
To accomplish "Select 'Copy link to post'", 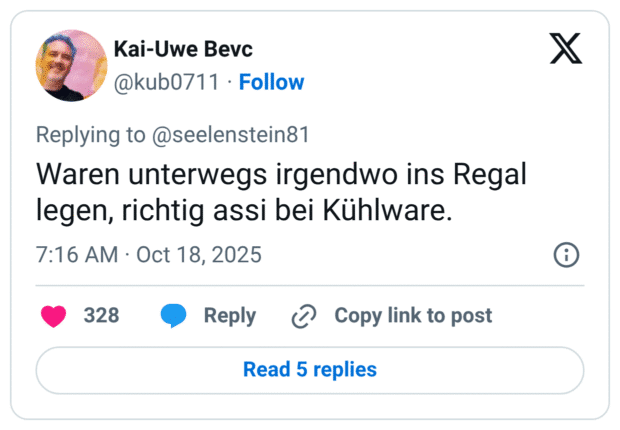I will [x=413, y=316].
